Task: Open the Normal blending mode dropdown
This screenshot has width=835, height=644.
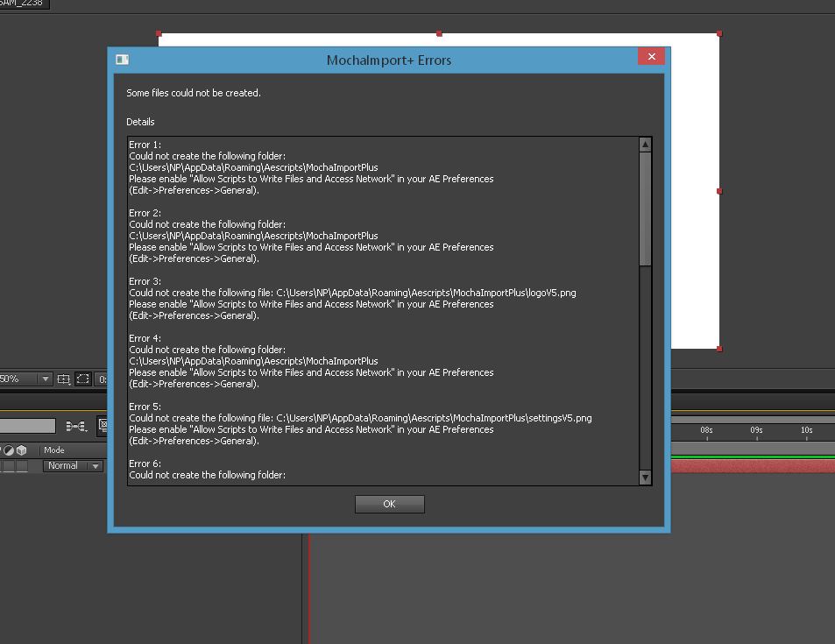Action: (x=73, y=465)
